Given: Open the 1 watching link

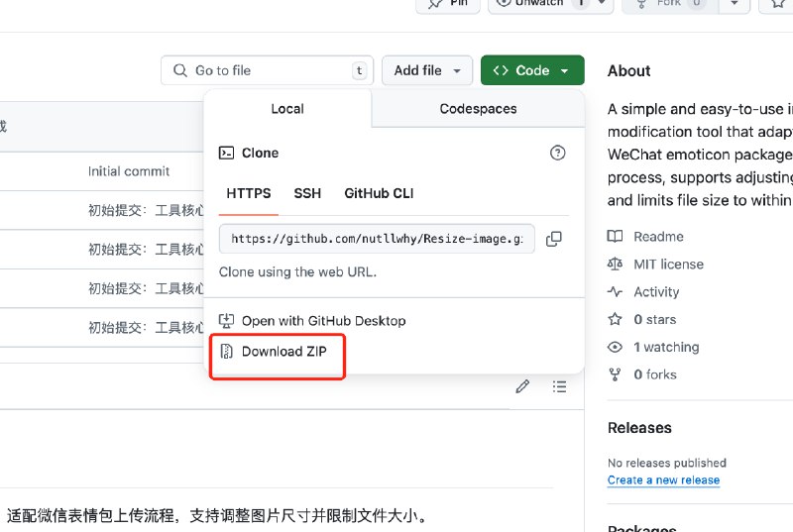Looking at the screenshot, I should click(x=666, y=347).
